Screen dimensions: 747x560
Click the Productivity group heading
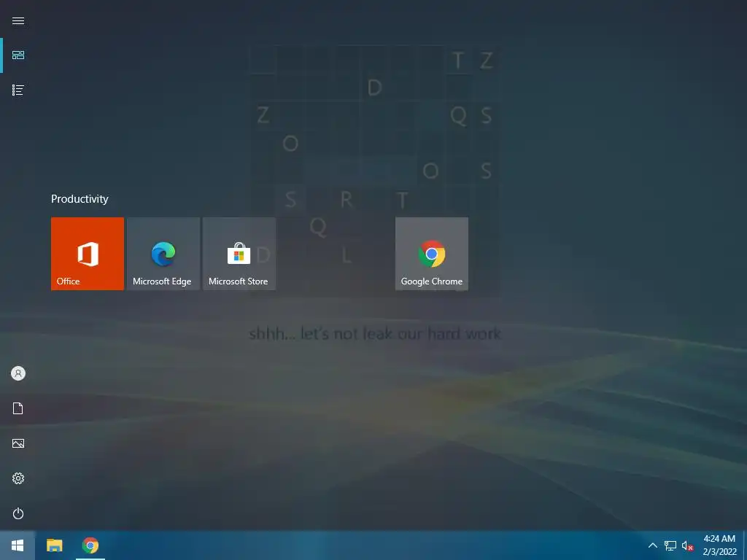coord(80,198)
